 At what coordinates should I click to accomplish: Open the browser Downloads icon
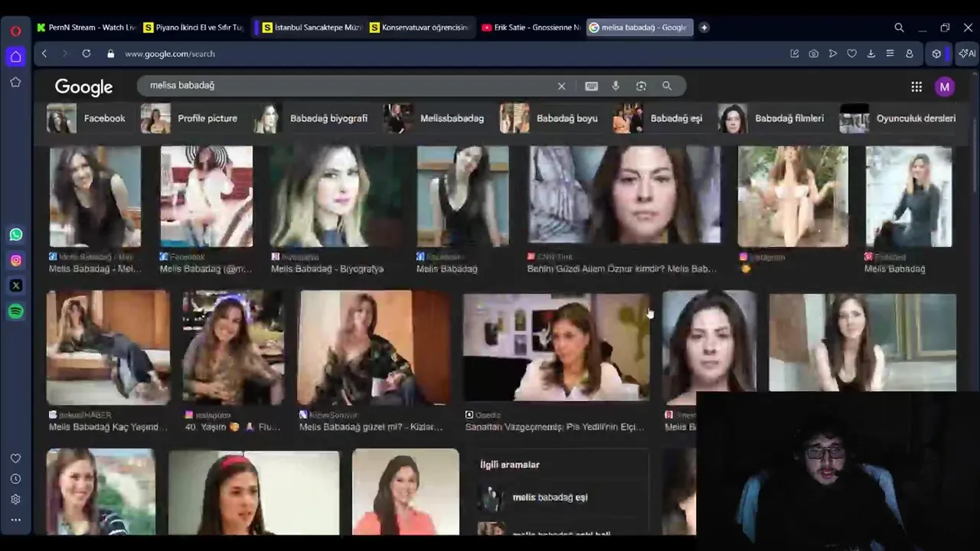point(871,54)
